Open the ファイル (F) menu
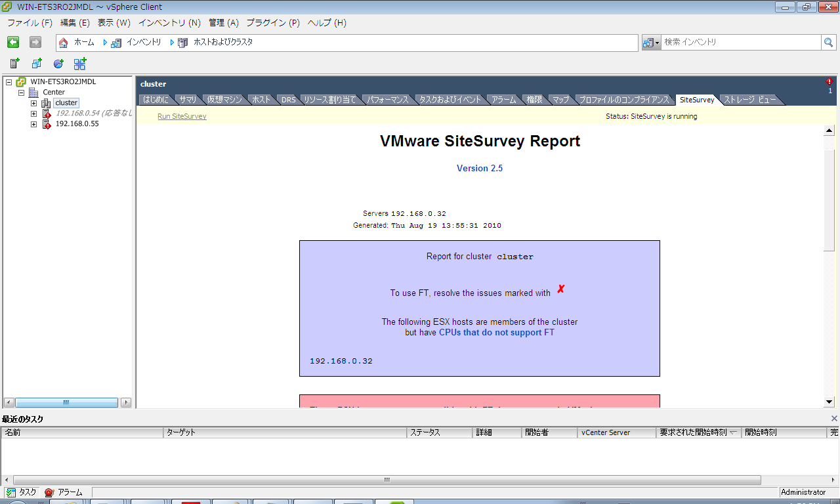This screenshot has width=840, height=504. pyautogui.click(x=30, y=23)
